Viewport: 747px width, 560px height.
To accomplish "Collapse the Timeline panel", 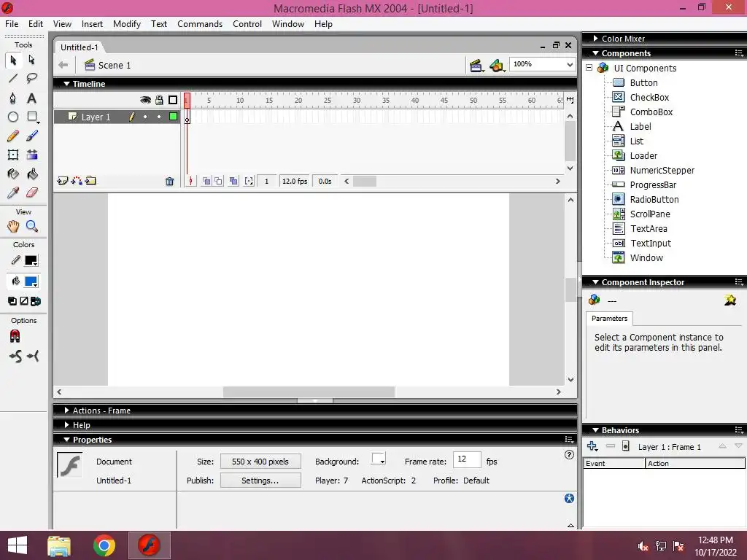I will [66, 84].
